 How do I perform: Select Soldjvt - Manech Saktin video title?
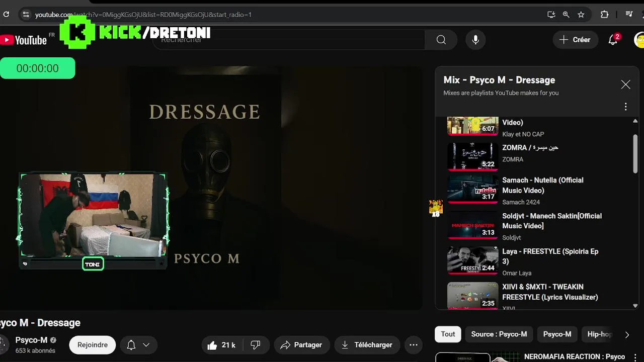552,221
